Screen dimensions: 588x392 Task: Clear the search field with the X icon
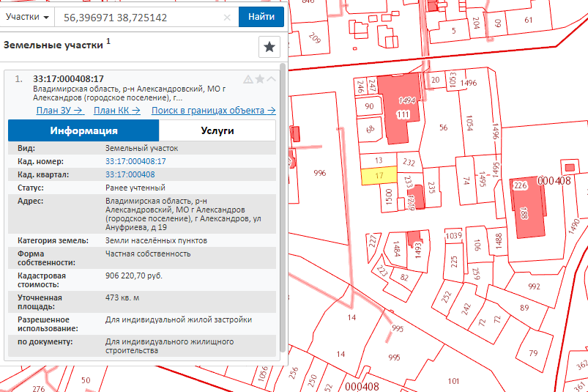[227, 17]
